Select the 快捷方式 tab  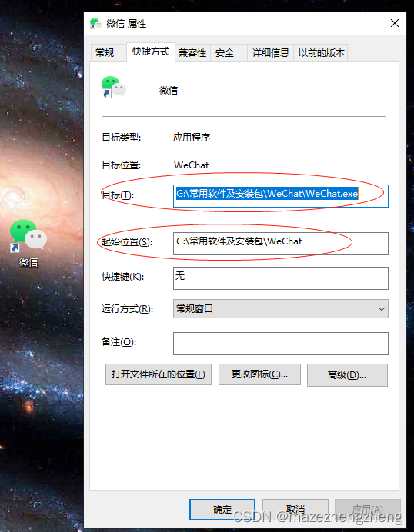point(151,52)
